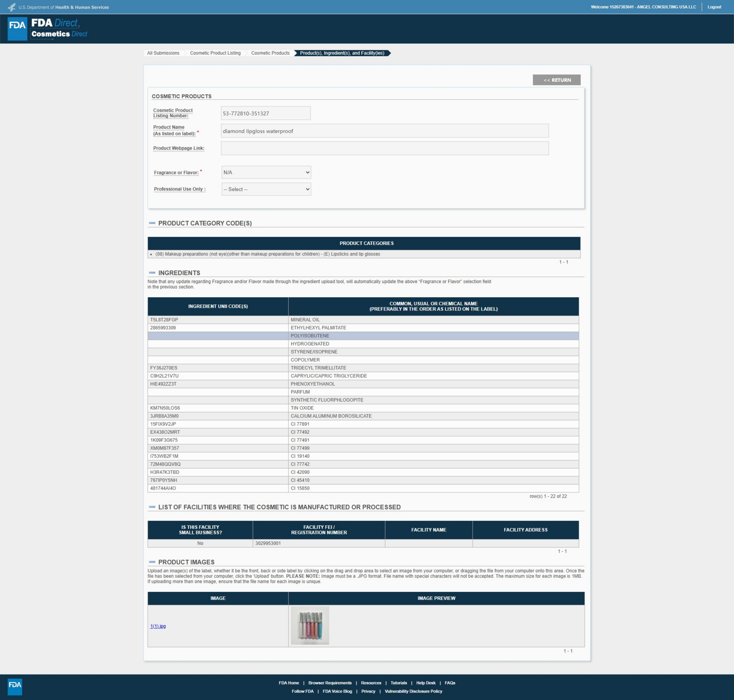Click the Product Name input field
The image size is (734, 700).
385,131
